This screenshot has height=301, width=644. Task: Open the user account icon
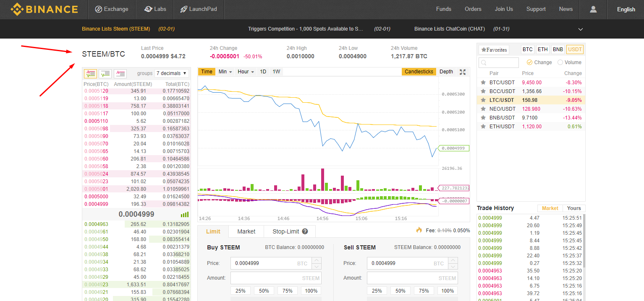593,9
